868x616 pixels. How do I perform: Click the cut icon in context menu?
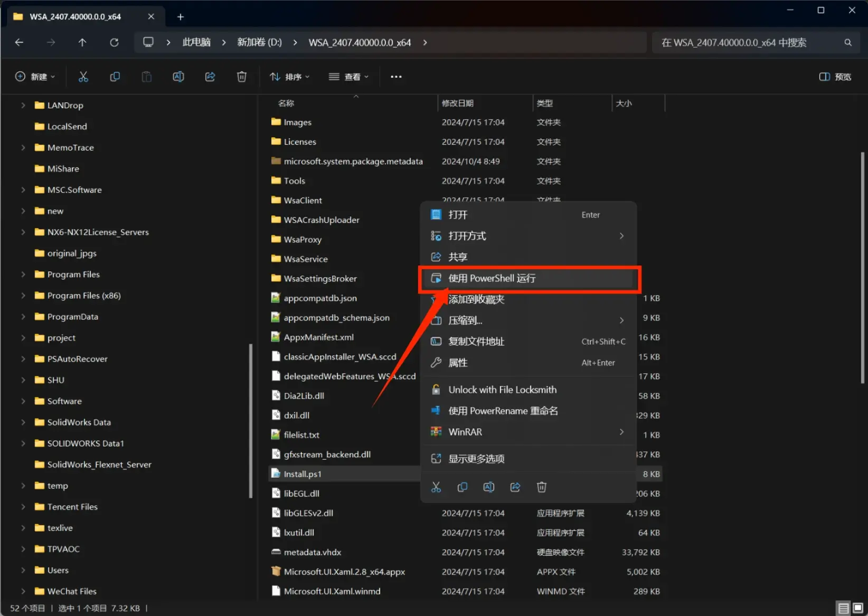coord(436,487)
